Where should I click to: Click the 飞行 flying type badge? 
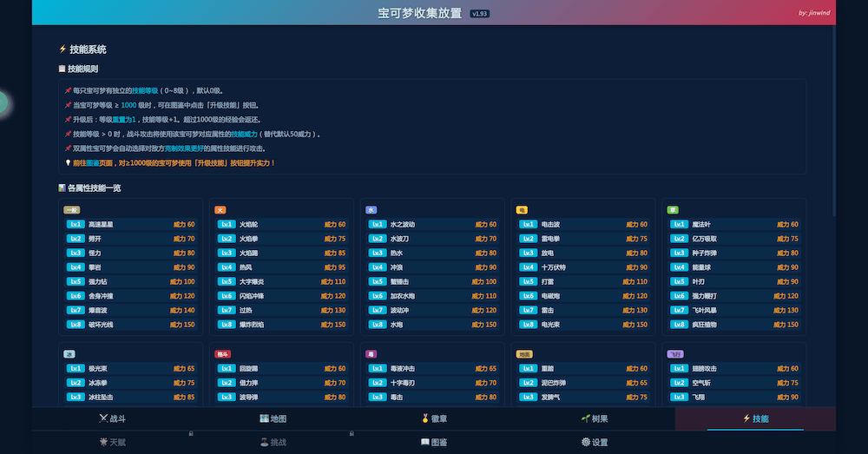(x=675, y=354)
